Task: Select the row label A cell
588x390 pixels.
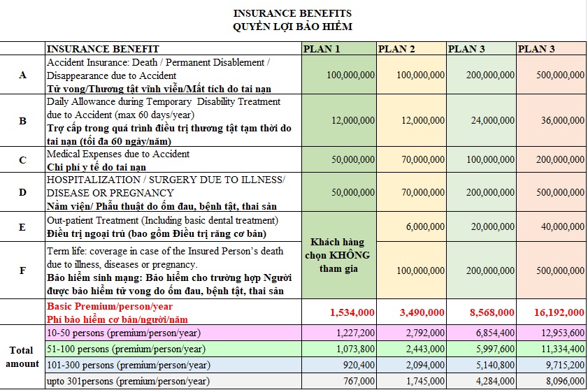Action: click(x=22, y=75)
